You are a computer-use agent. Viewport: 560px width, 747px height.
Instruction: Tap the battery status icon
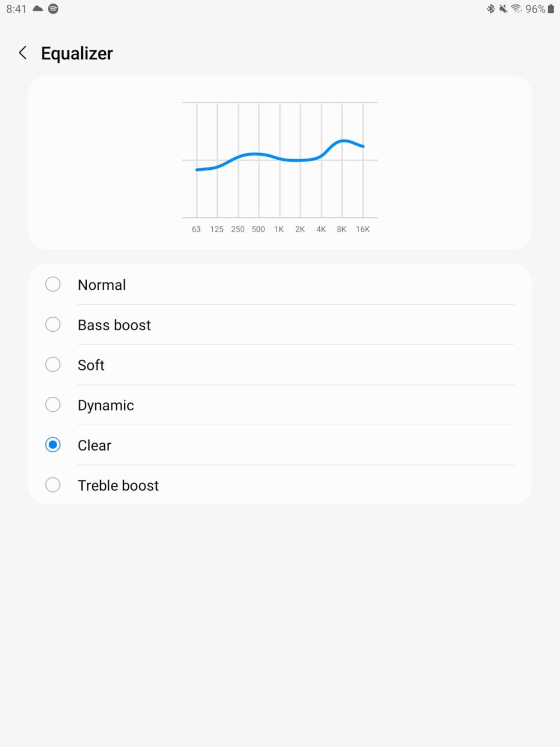click(551, 9)
